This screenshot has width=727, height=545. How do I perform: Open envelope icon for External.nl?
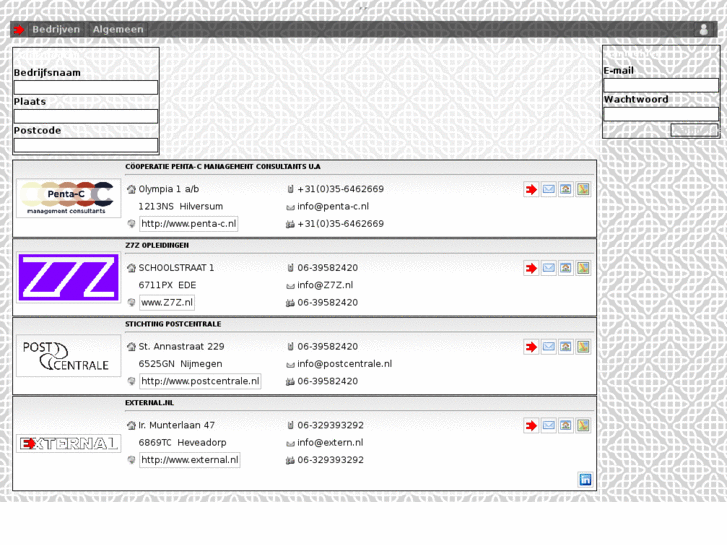click(548, 426)
